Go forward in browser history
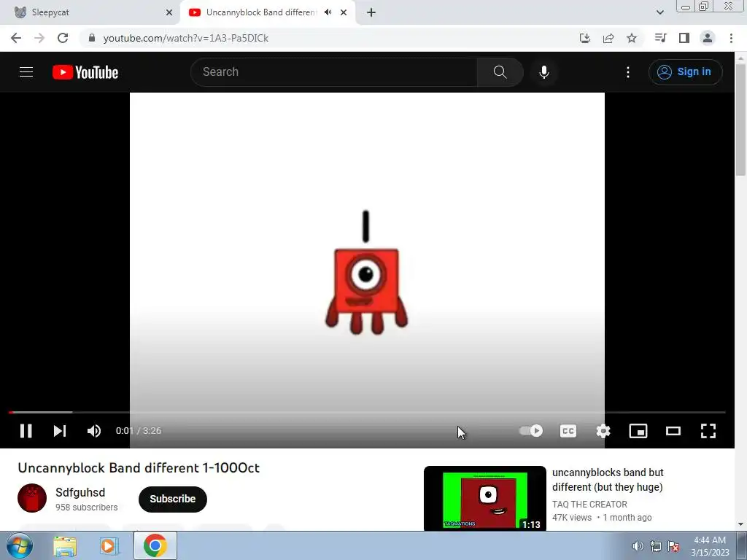This screenshot has height=560, width=747. [x=39, y=38]
